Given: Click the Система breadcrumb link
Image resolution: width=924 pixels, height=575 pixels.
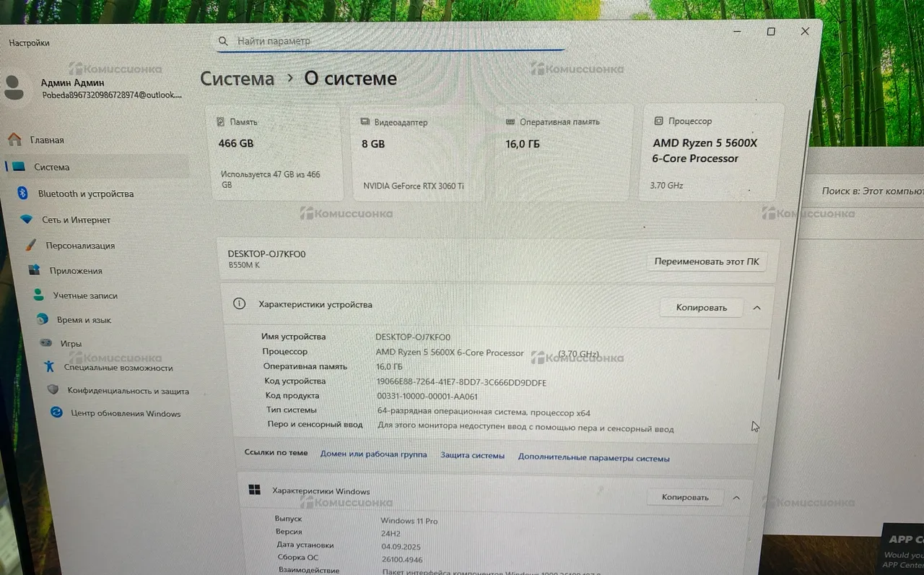Looking at the screenshot, I should click(237, 79).
